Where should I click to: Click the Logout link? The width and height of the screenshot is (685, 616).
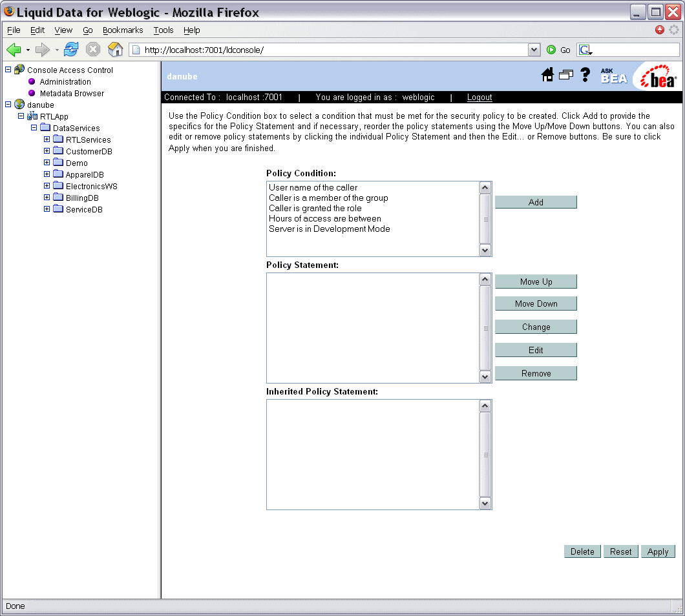[x=479, y=97]
